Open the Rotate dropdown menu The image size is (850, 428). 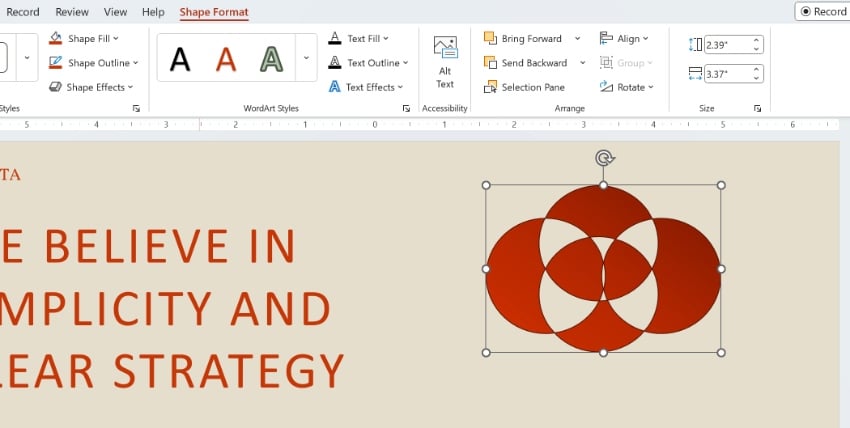point(651,87)
